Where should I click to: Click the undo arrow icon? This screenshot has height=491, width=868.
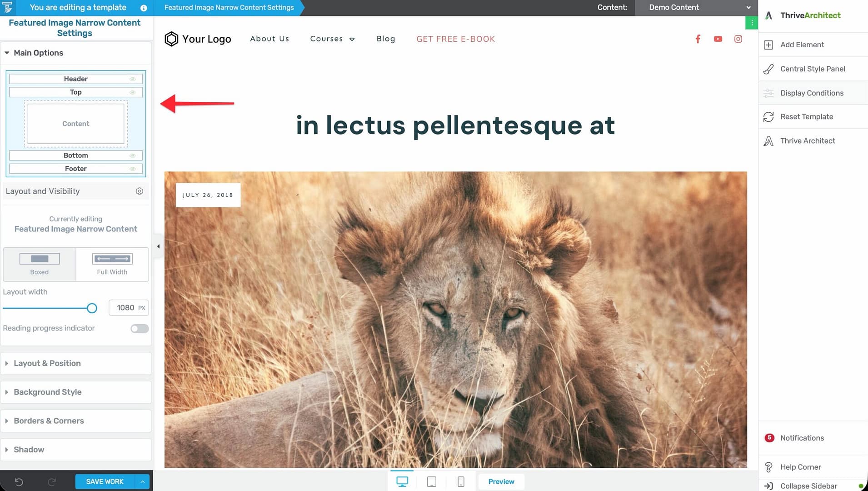19,482
